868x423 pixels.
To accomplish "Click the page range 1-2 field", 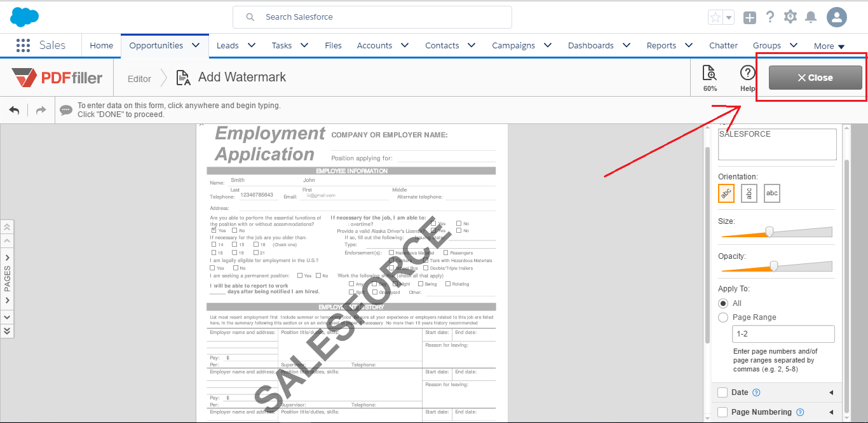I will [783, 334].
